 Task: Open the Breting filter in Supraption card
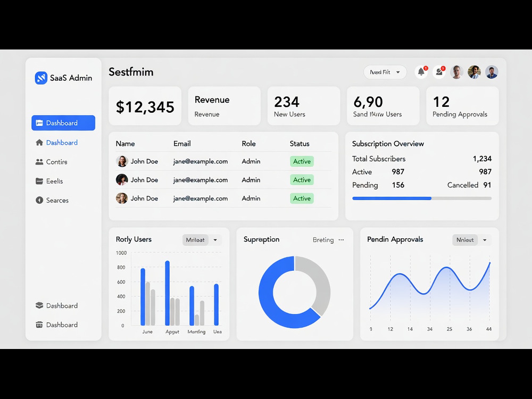tap(323, 240)
